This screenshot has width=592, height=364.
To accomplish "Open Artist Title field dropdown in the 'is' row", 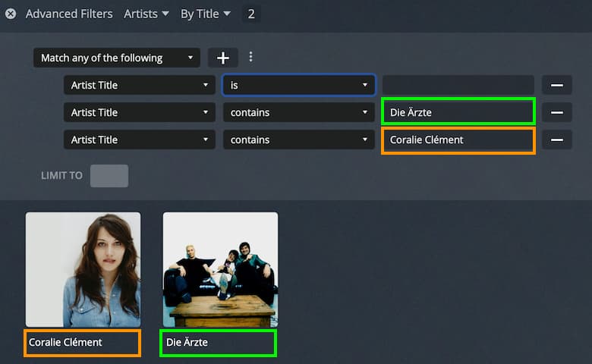I will pos(140,85).
